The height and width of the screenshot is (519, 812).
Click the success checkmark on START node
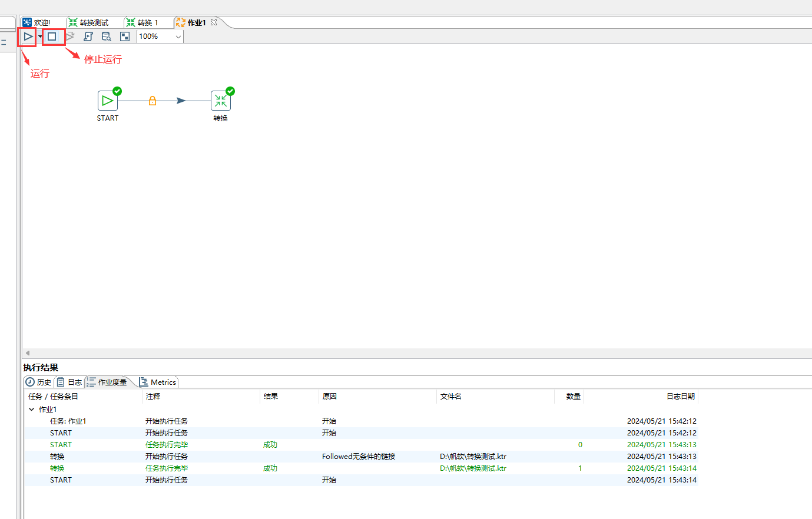coord(117,91)
